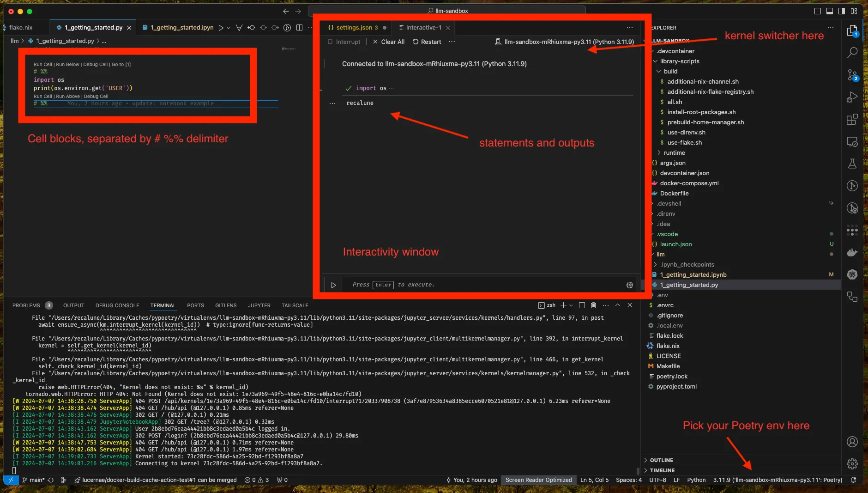Open the Accounts menu icon
Screen dimensions: 868x493
coord(852,442)
